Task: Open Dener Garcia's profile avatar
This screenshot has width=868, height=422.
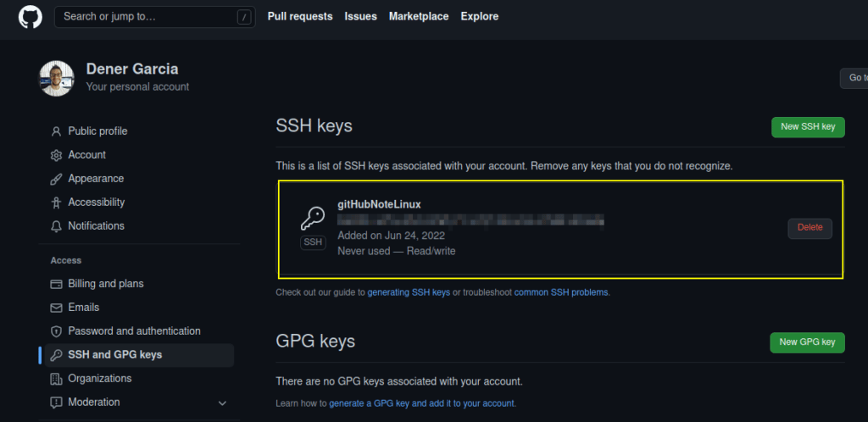Action: [57, 78]
